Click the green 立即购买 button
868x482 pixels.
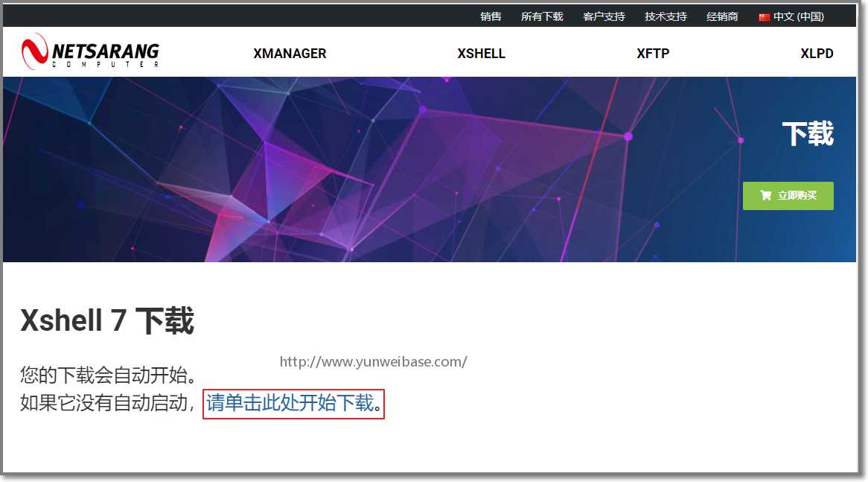(788, 196)
